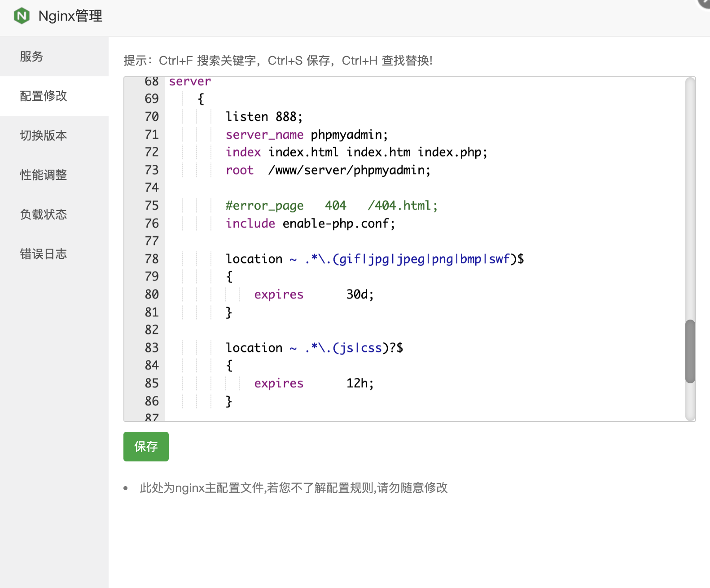Click the 'listen 888;' line in editor

pos(264,117)
